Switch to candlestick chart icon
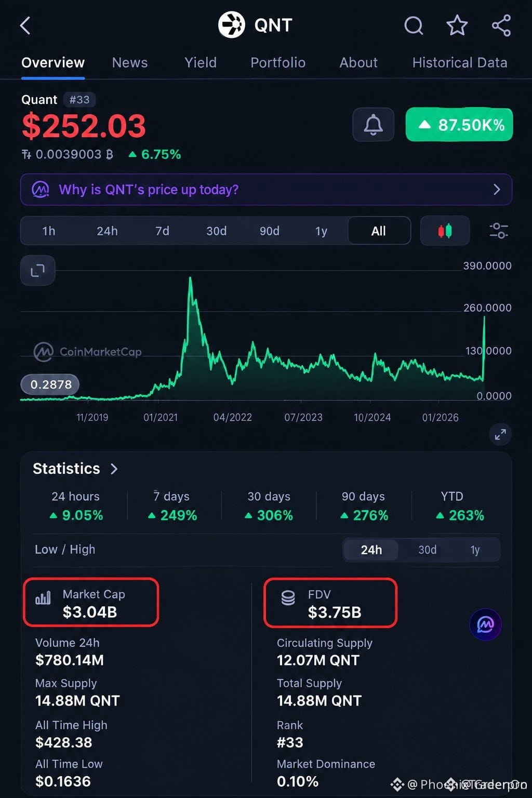Image resolution: width=532 pixels, height=798 pixels. point(445,231)
